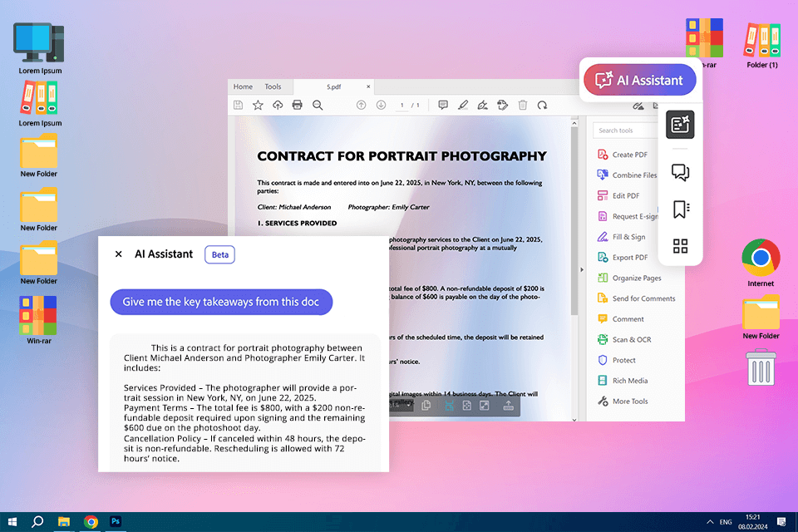Open the notifications icon in system tray
The image size is (798, 532).
pos(781,522)
